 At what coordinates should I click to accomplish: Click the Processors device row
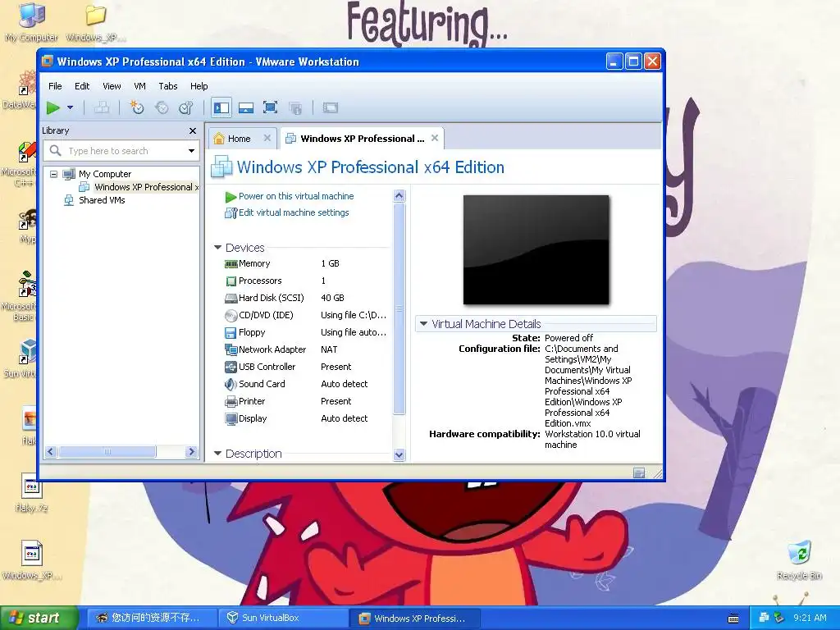point(305,281)
